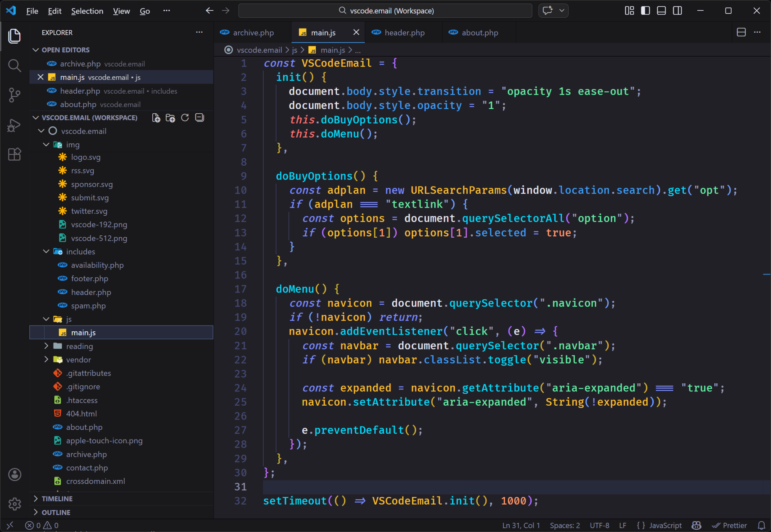Open the Extensions view
Image resolution: width=771 pixels, height=532 pixels.
[x=14, y=154]
